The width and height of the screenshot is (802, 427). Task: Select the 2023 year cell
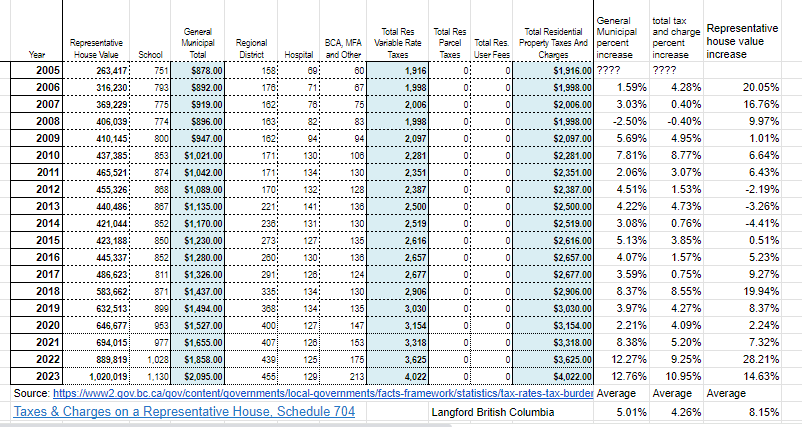36,376
